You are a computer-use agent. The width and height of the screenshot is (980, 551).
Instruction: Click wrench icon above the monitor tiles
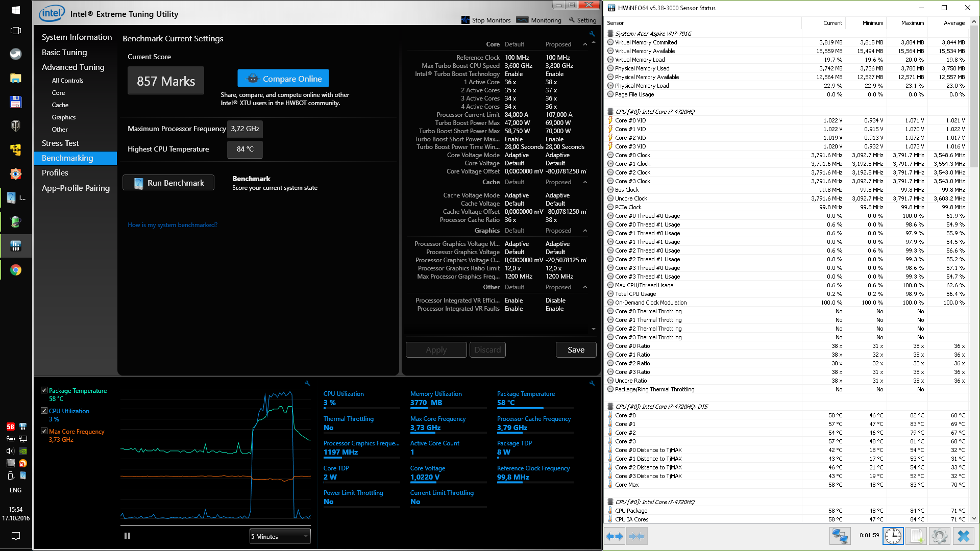tap(592, 383)
